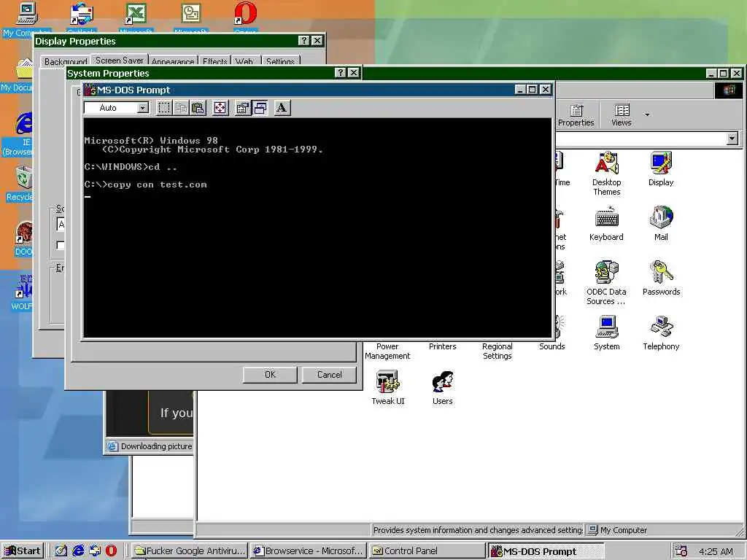747x560 pixels.
Task: Select ODBC Data Sources in Control Panel
Action: click(x=606, y=283)
